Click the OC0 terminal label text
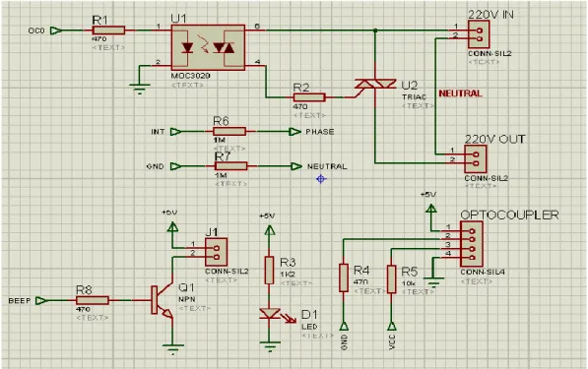The width and height of the screenshot is (588, 369). (x=36, y=31)
